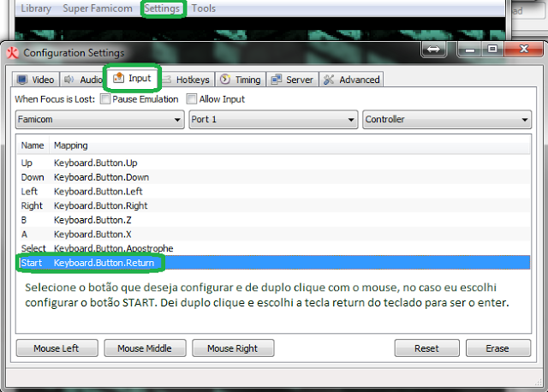Screen dimensions: 548x392
Task: Toggle the Allow Input checkbox
Action: tap(192, 99)
